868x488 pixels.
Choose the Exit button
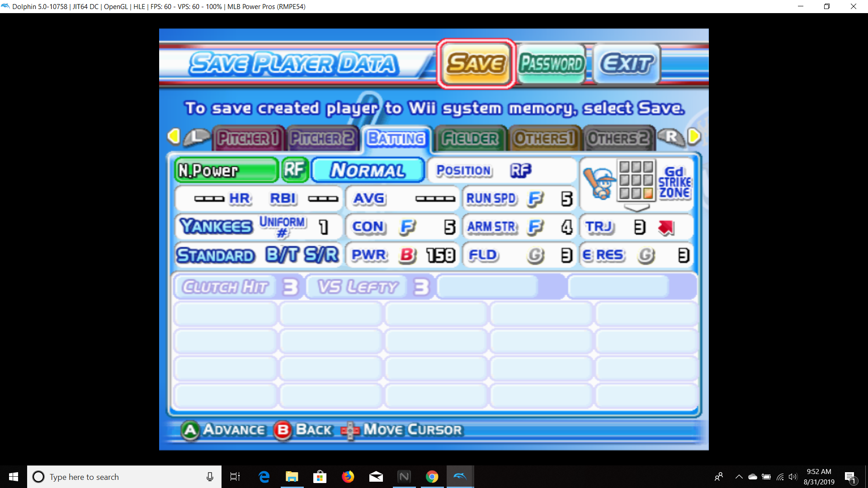click(x=627, y=64)
